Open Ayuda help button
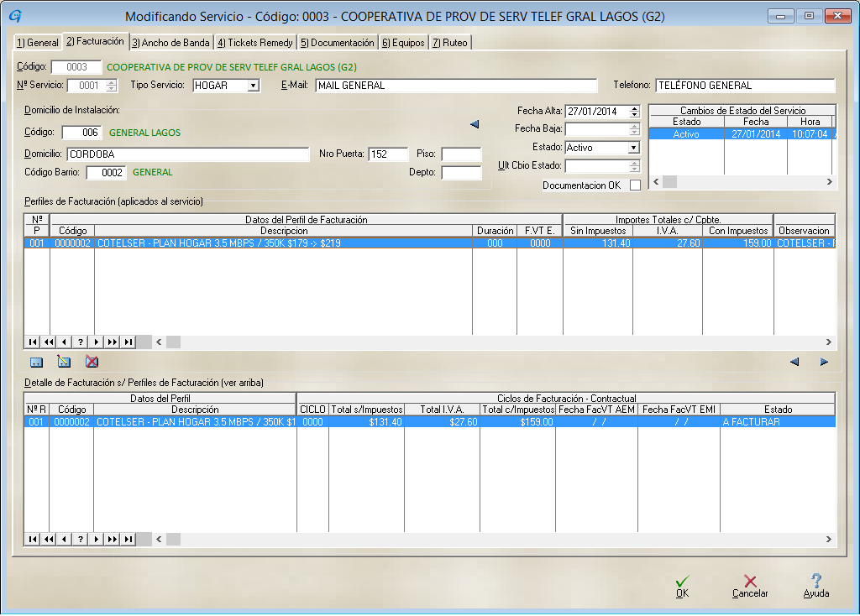The image size is (860, 616). (x=816, y=587)
